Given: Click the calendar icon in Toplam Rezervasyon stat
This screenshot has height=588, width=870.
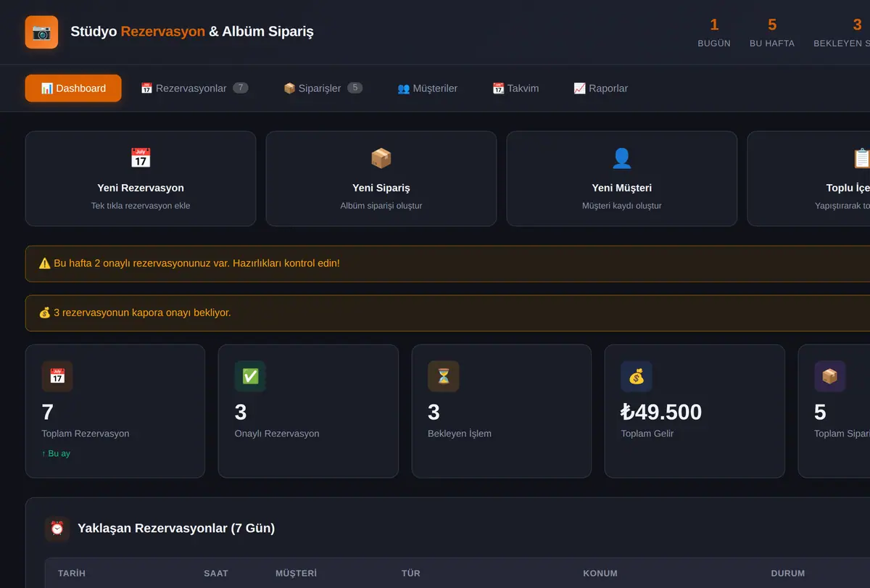Looking at the screenshot, I should coord(57,376).
